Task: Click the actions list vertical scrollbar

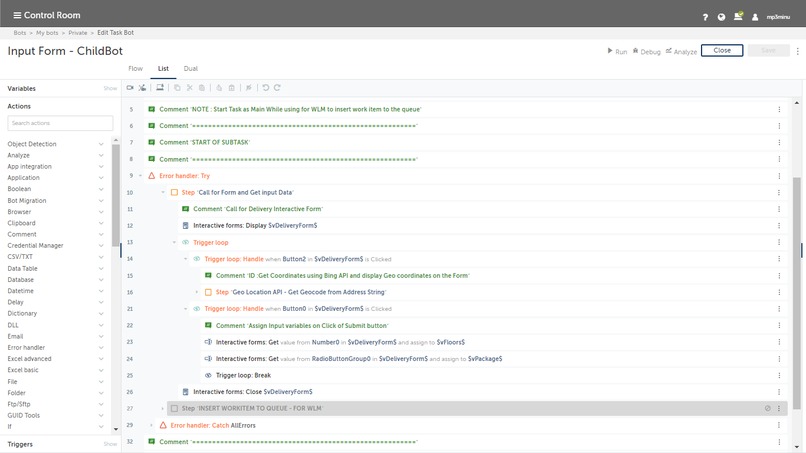Action: pyautogui.click(x=116, y=195)
